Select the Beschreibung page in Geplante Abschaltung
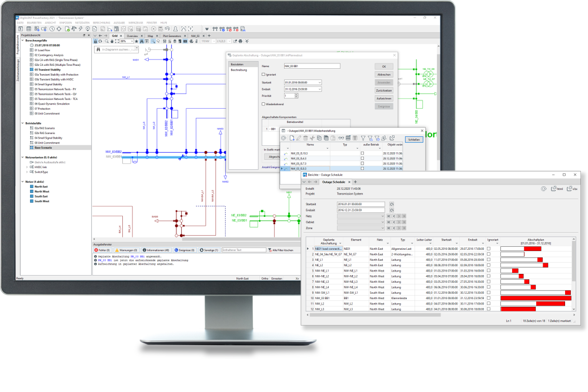The height and width of the screenshot is (392, 588). coord(239,70)
